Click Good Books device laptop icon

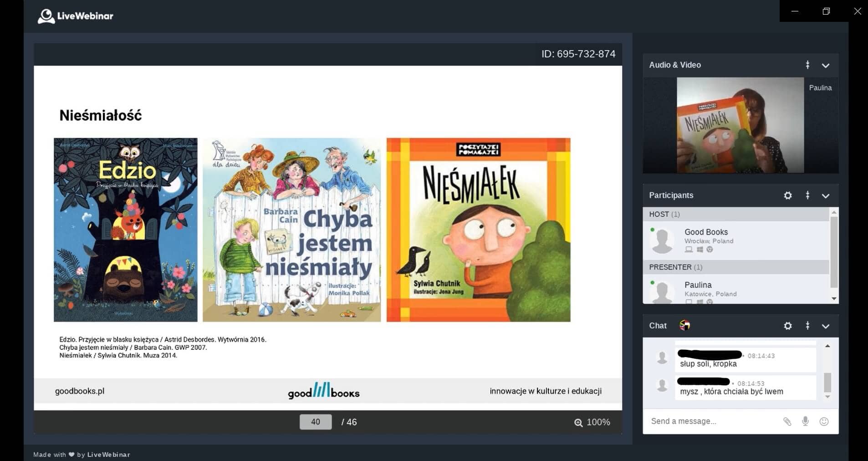[x=689, y=249]
